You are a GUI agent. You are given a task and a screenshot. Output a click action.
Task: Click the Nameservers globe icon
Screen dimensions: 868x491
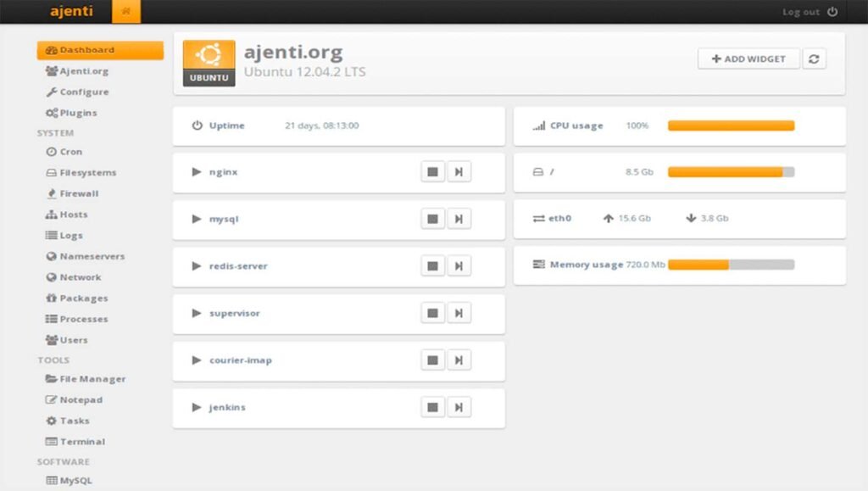pyautogui.click(x=52, y=256)
